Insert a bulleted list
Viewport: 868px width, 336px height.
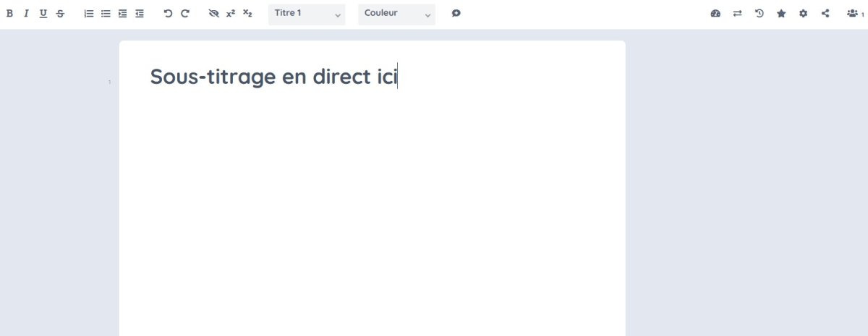coord(106,14)
